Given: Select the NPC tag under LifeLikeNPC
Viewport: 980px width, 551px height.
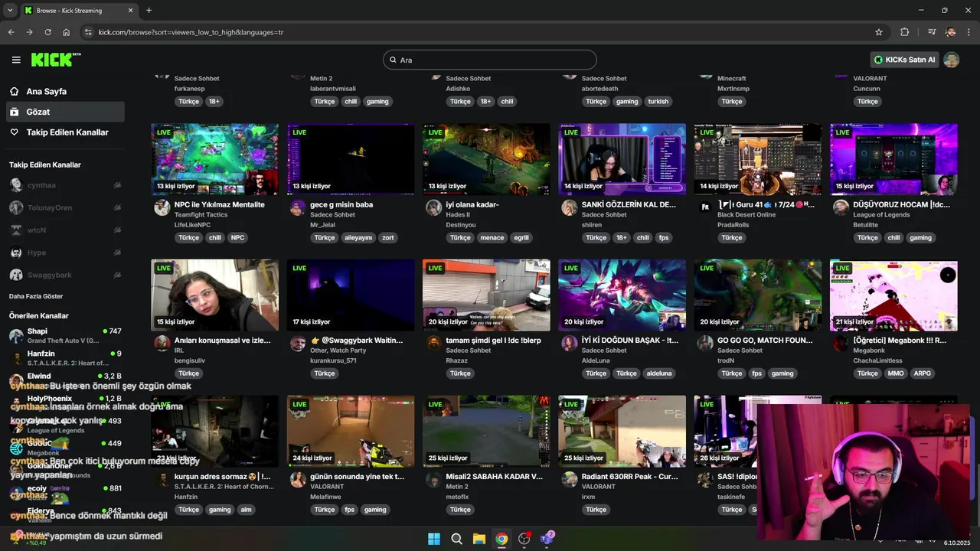Looking at the screenshot, I should click(237, 238).
